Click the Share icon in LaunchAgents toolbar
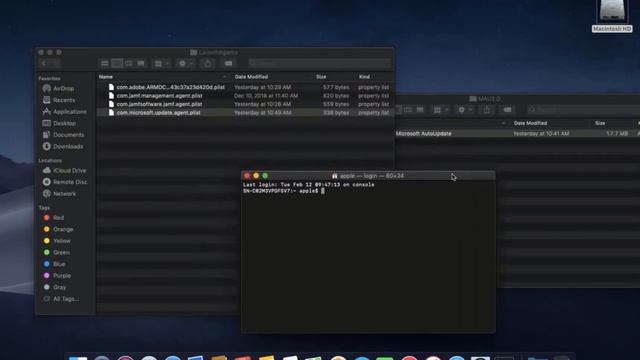The height and width of the screenshot is (360, 640). click(x=208, y=63)
